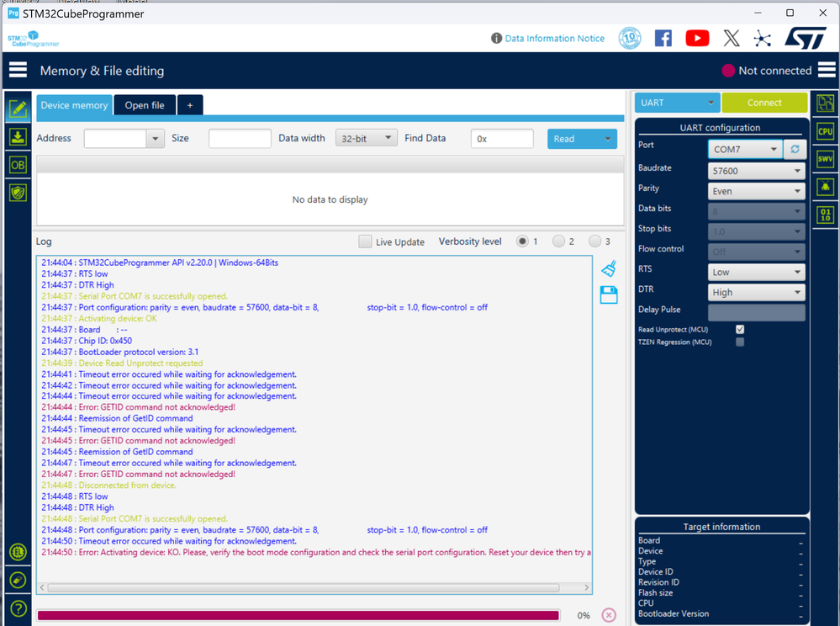
Task: Open the registers chip icon
Action: pyautogui.click(x=825, y=187)
